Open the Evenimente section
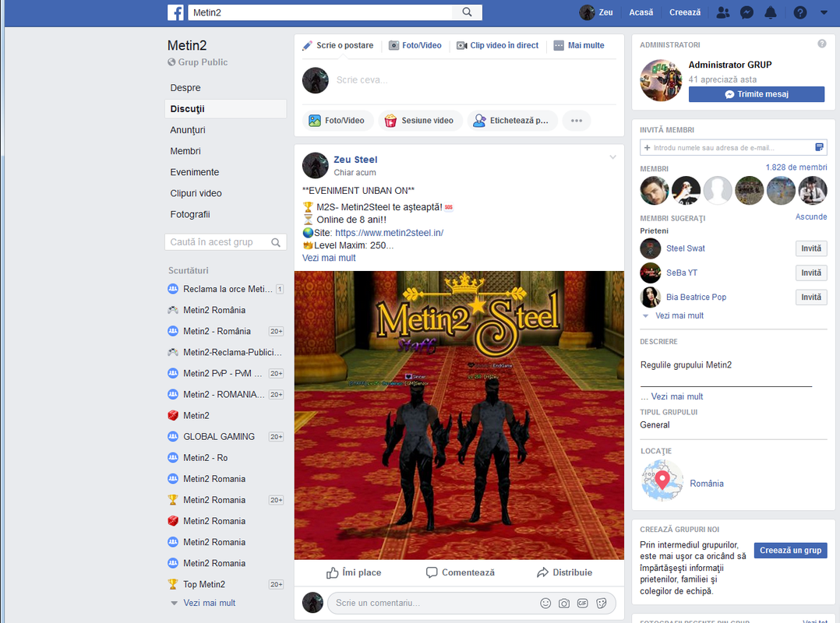The image size is (840, 623). click(195, 172)
